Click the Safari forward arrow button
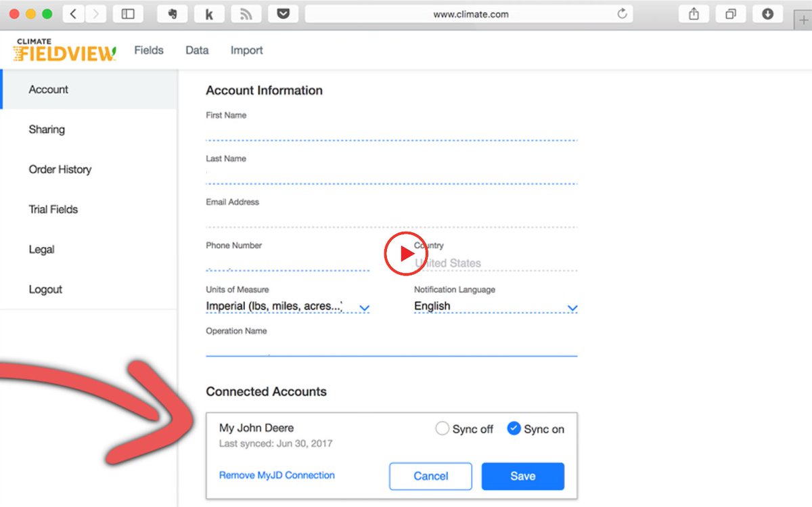Viewport: 812px width, 507px height. point(95,14)
